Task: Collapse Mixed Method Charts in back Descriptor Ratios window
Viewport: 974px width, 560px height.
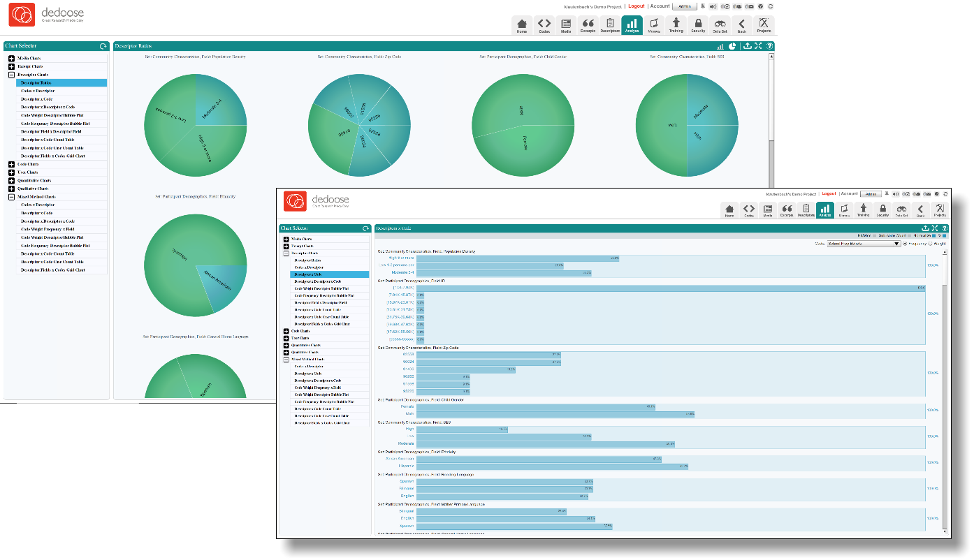Action: click(11, 197)
